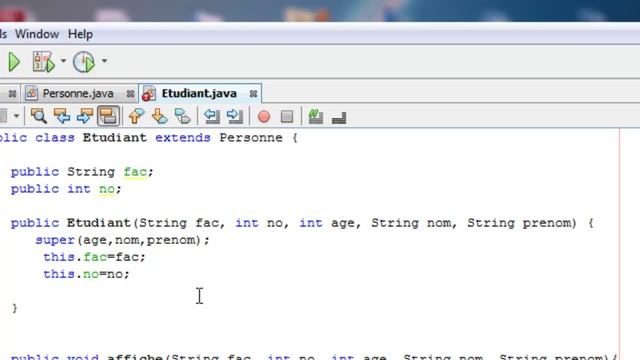Run the project with green play icon

coord(14,62)
